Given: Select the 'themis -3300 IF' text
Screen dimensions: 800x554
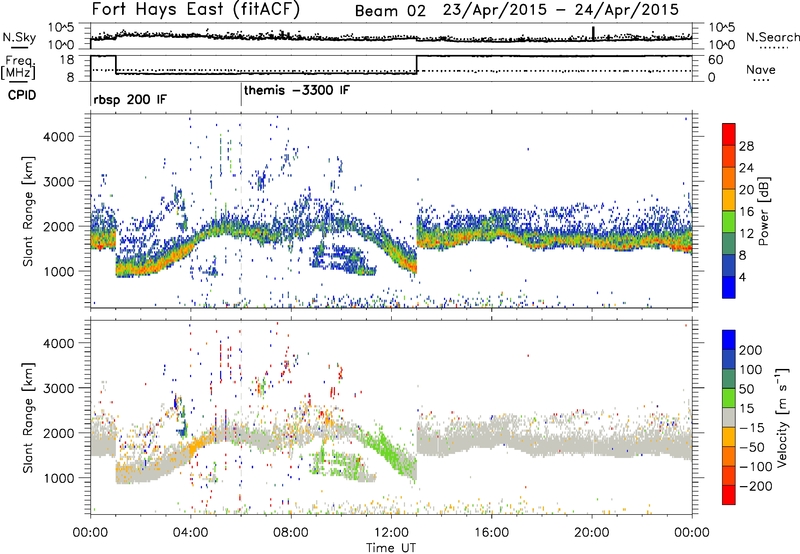Looking at the screenshot, I should [297, 90].
